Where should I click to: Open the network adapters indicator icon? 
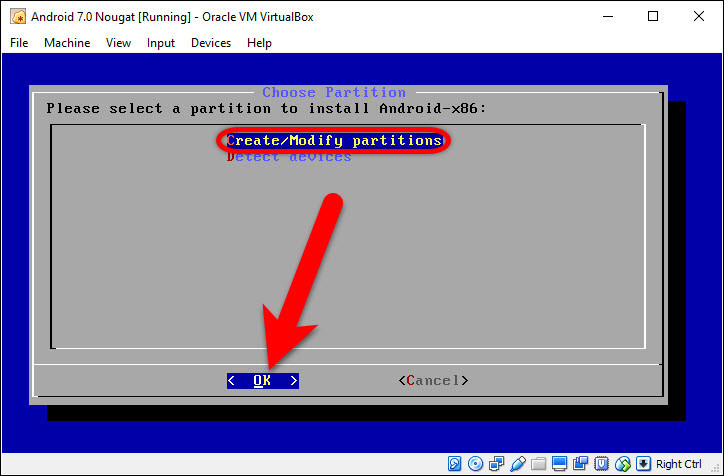click(496, 464)
